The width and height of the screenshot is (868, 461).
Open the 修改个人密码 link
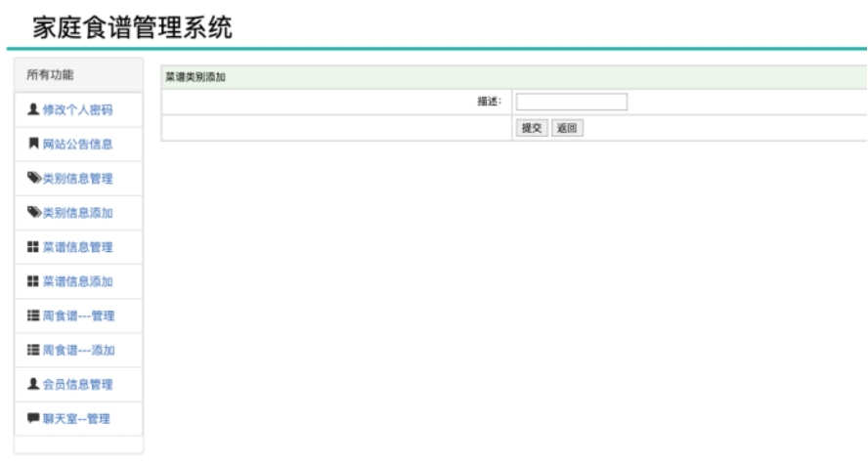pos(77,109)
